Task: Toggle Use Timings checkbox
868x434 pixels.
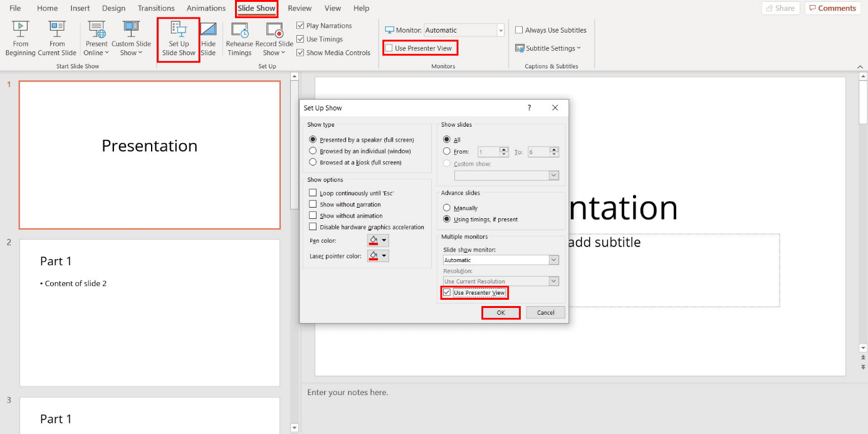Action: click(300, 39)
